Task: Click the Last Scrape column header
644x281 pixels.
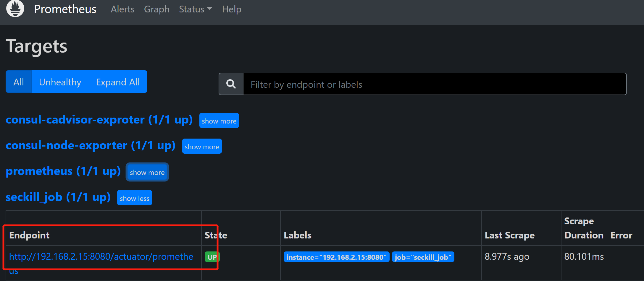Action: 510,235
